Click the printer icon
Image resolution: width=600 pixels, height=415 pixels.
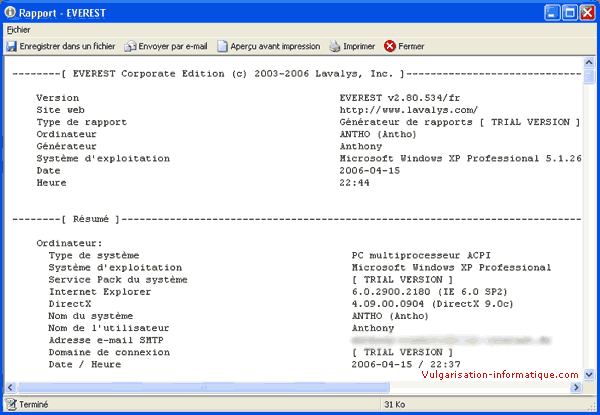point(335,46)
